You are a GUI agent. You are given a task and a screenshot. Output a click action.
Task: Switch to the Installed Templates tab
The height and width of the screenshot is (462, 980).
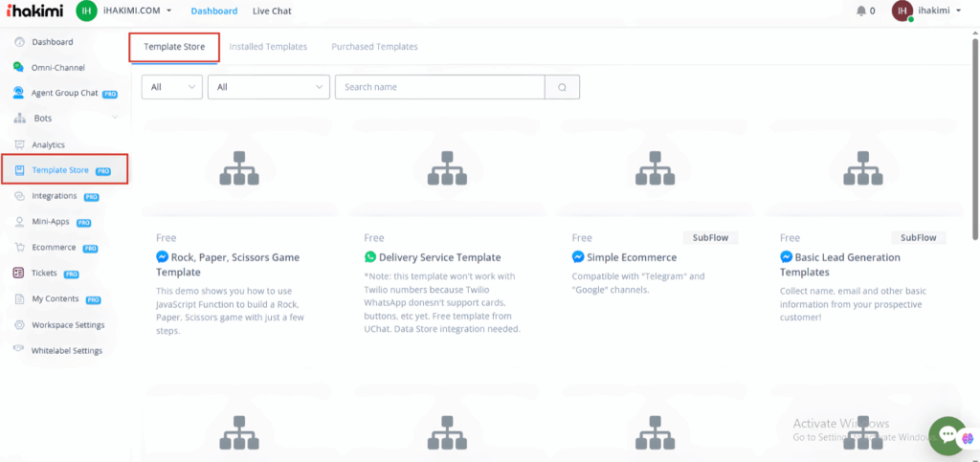pos(268,46)
